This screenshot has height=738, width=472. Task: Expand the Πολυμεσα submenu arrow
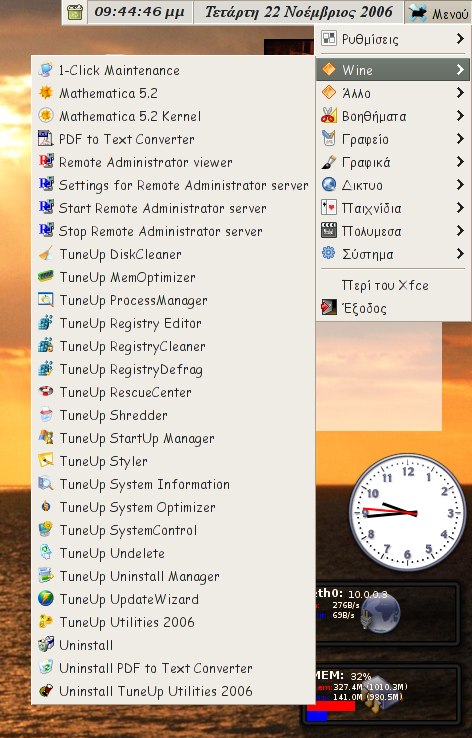(x=460, y=231)
